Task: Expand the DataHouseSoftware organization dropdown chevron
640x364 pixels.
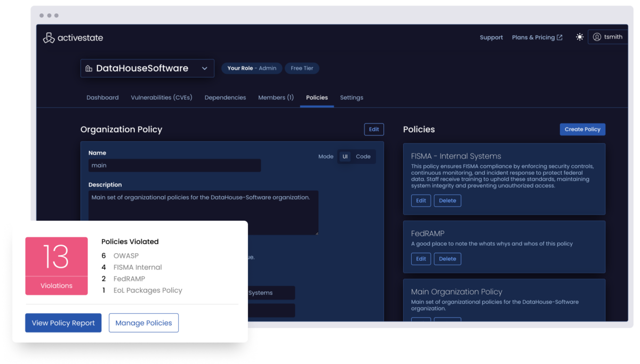Action: tap(205, 69)
